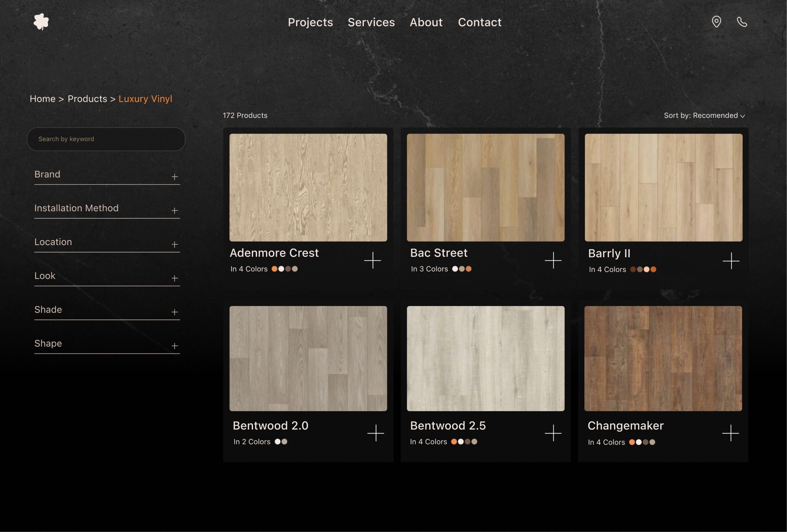This screenshot has height=532, width=787.
Task: Expand the Installation Method filter
Action: 174,211
